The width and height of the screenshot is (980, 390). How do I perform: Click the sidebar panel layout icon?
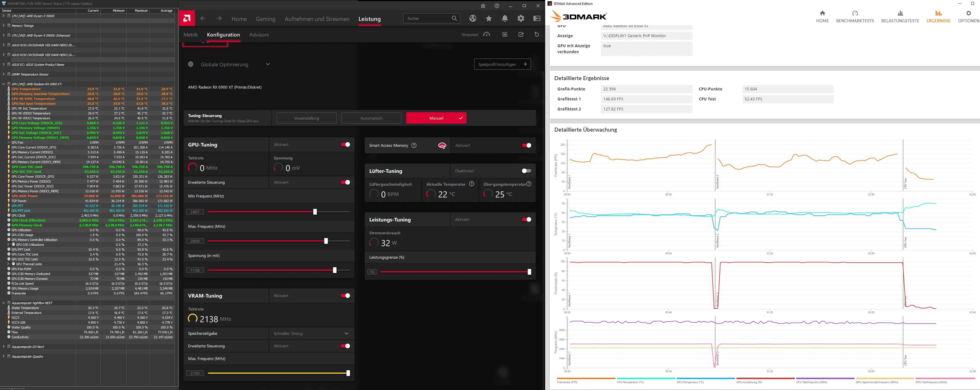[537, 18]
